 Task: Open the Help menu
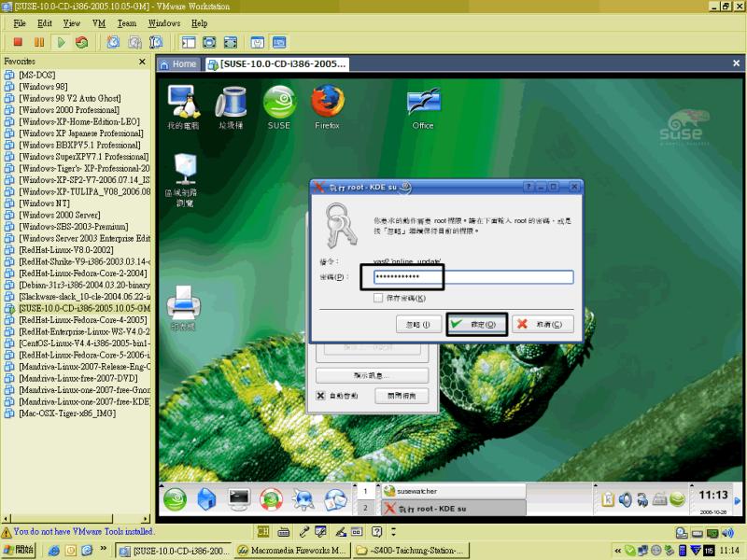point(199,23)
